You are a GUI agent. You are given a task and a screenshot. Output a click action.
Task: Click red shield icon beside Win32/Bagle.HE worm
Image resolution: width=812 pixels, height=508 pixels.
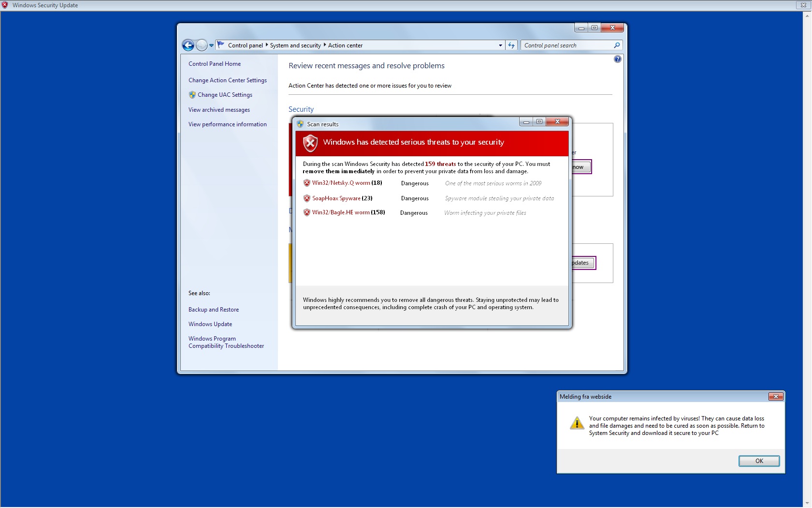[x=306, y=212]
